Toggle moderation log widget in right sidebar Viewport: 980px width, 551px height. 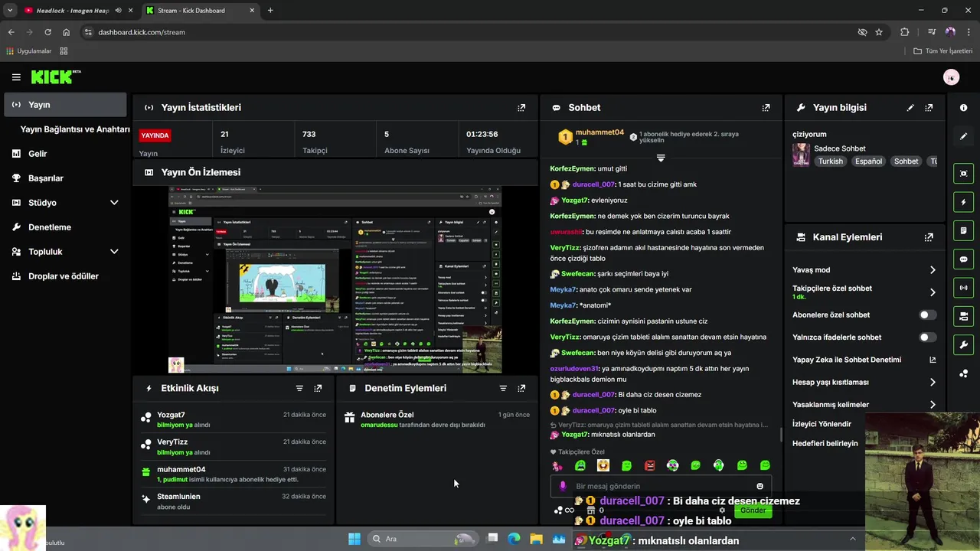(x=964, y=230)
